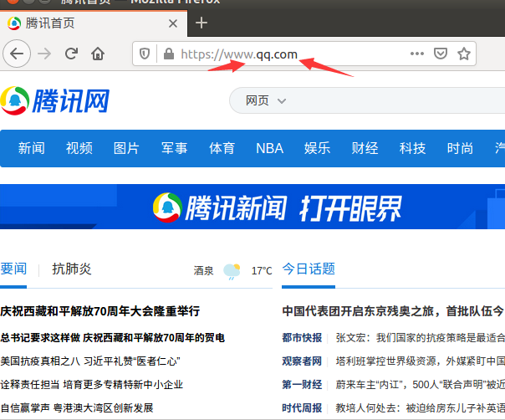
Task: Click the Firefox back arrow button
Action: [17, 54]
